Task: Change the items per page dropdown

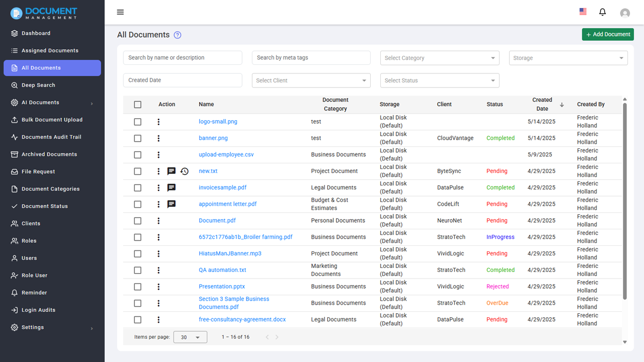Action: (x=190, y=337)
